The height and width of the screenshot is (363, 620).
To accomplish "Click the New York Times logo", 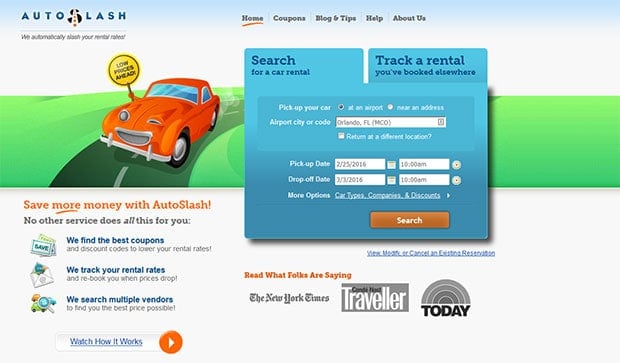I will (289, 298).
